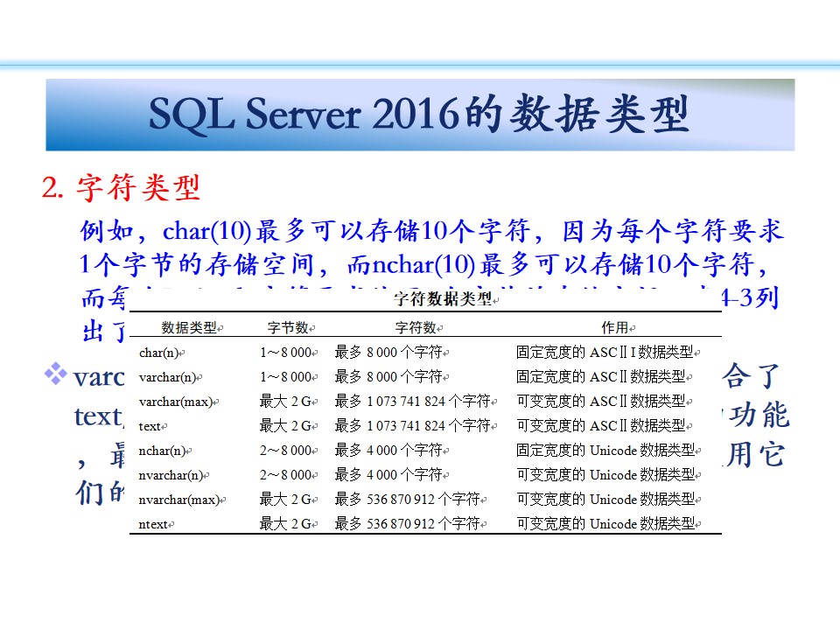
Task: Click '可变宽度的 ASCII 数据类型' in varchar(max) row
Action: point(601,402)
